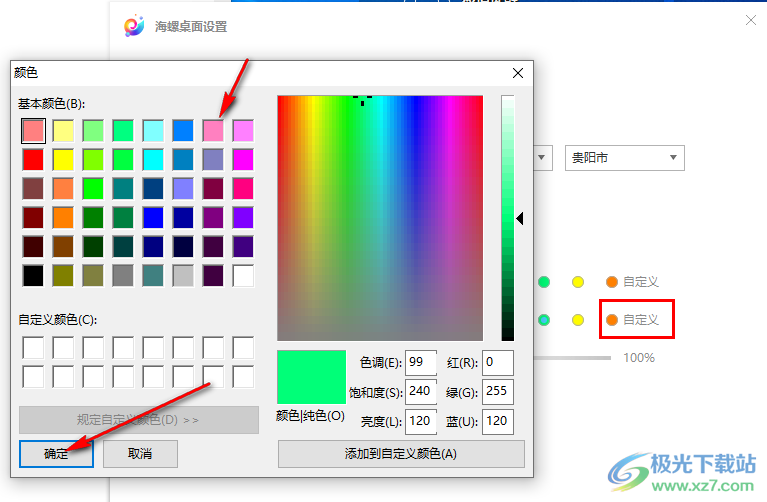
Task: Open the partially hidden dropdown left of 贵阳市
Action: click(x=542, y=158)
